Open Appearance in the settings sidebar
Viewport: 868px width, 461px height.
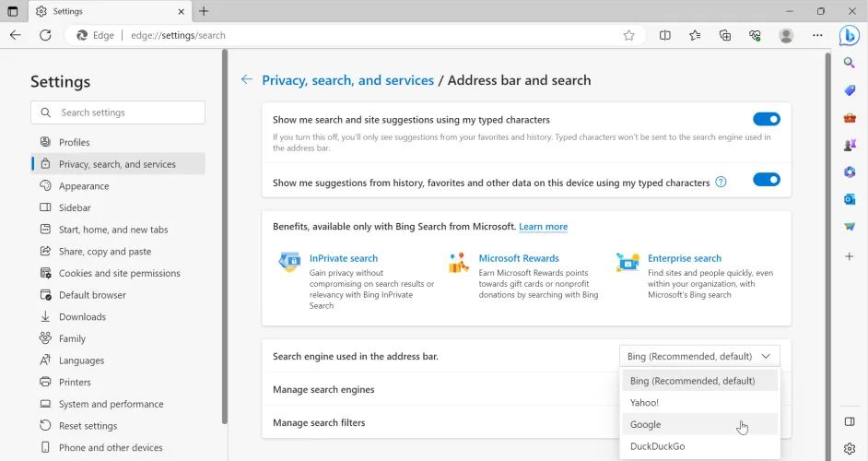pos(84,186)
